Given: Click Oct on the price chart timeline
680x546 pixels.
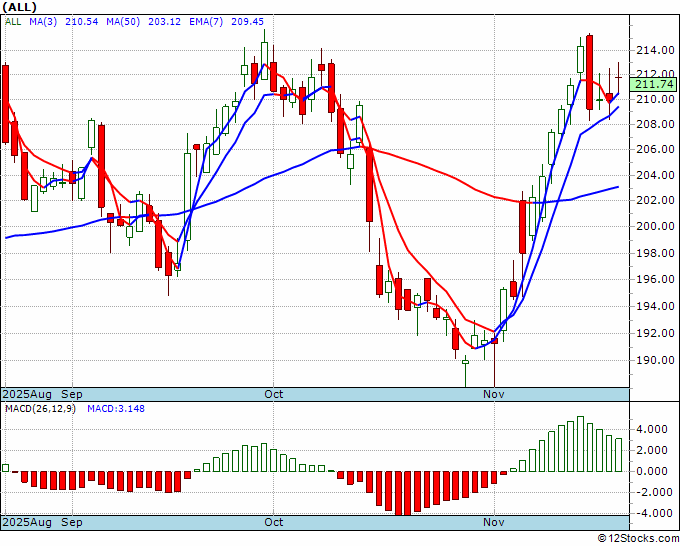Looking at the screenshot, I should 274,394.
